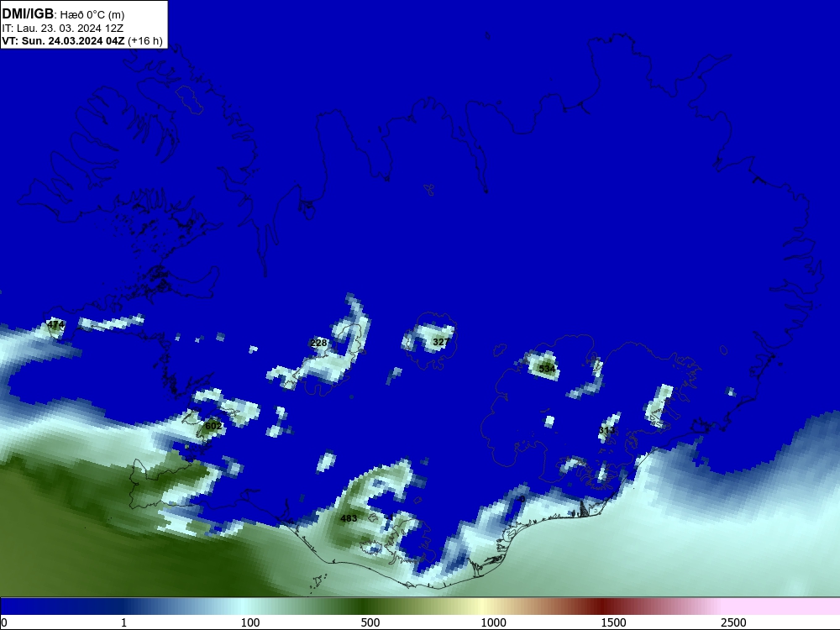Screen dimensions: 840x630
Task: Click the color scale label 100
Action: (250, 622)
